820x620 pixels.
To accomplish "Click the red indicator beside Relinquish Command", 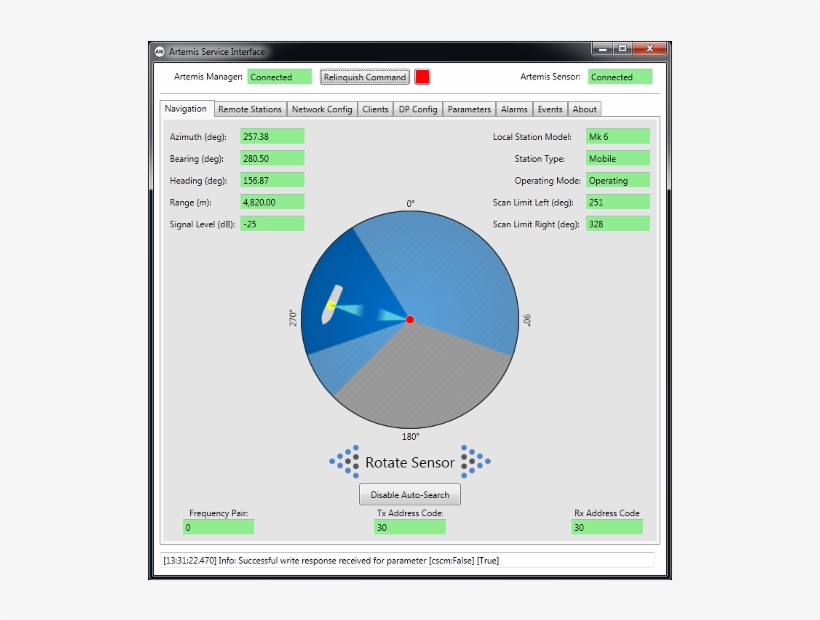I will 423,76.
